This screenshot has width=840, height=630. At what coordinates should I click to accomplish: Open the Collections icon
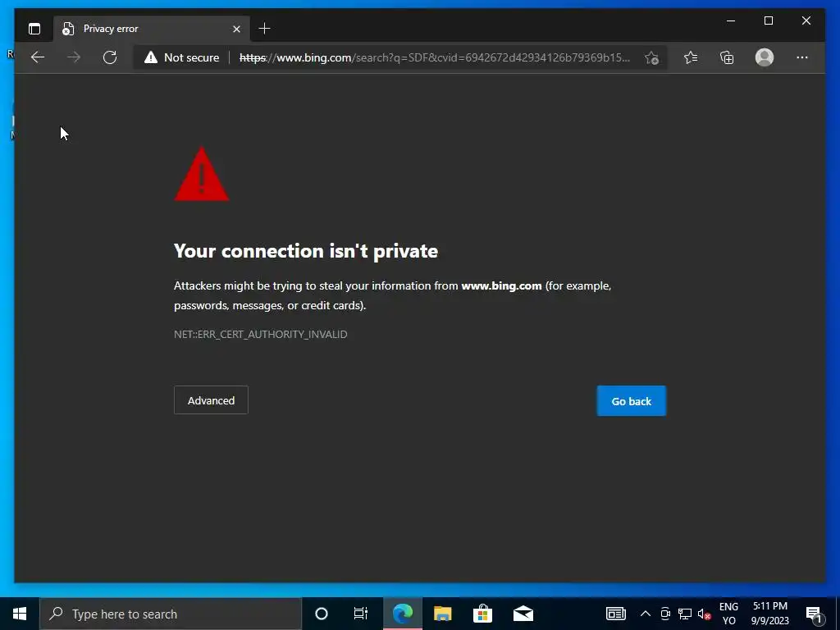pos(727,57)
